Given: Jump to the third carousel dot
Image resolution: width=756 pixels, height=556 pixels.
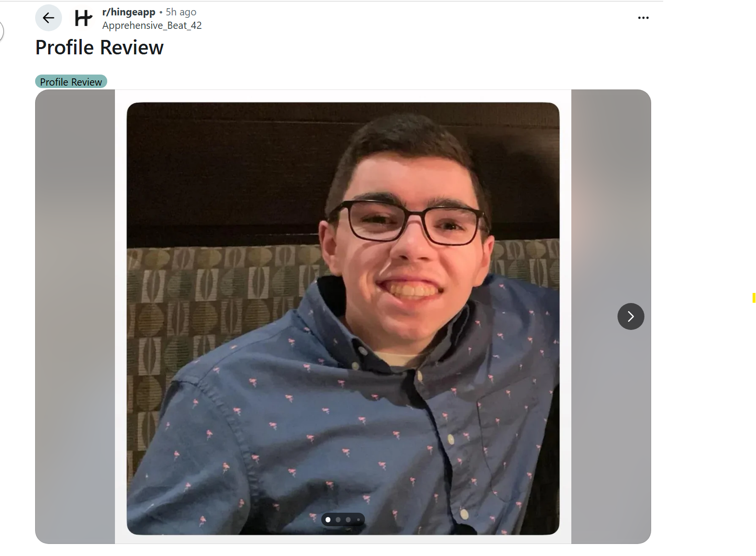Looking at the screenshot, I should 348,520.
